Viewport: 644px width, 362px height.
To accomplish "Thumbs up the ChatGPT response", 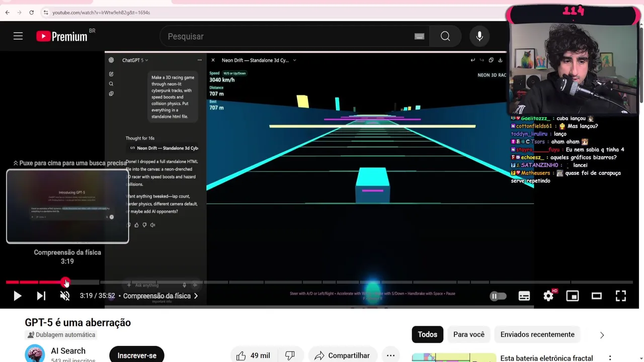I will pos(136,225).
